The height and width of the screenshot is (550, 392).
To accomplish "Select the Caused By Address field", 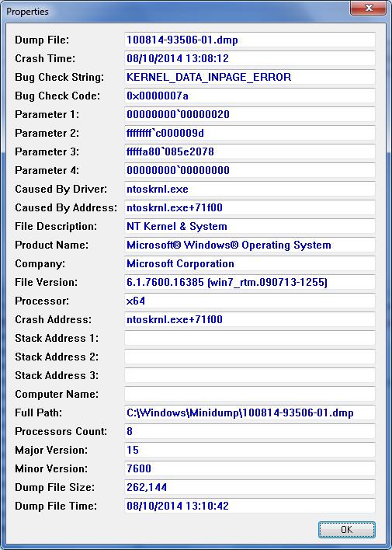I will tap(250, 207).
